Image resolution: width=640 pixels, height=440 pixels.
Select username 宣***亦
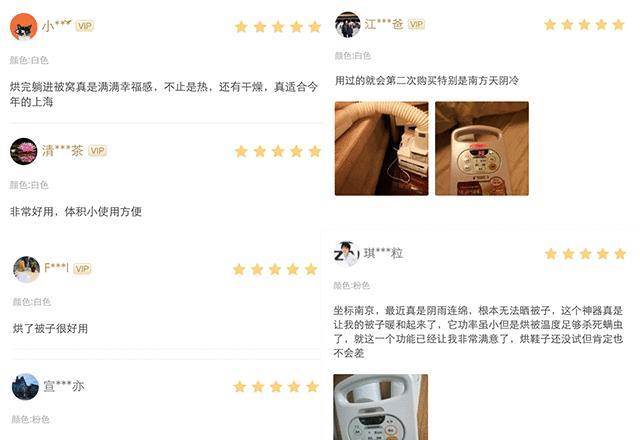coord(64,386)
